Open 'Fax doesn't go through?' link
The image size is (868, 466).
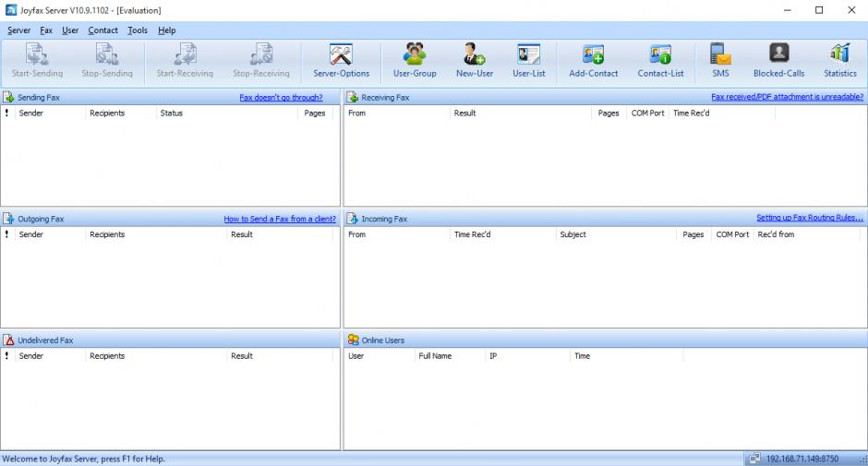[282, 98]
